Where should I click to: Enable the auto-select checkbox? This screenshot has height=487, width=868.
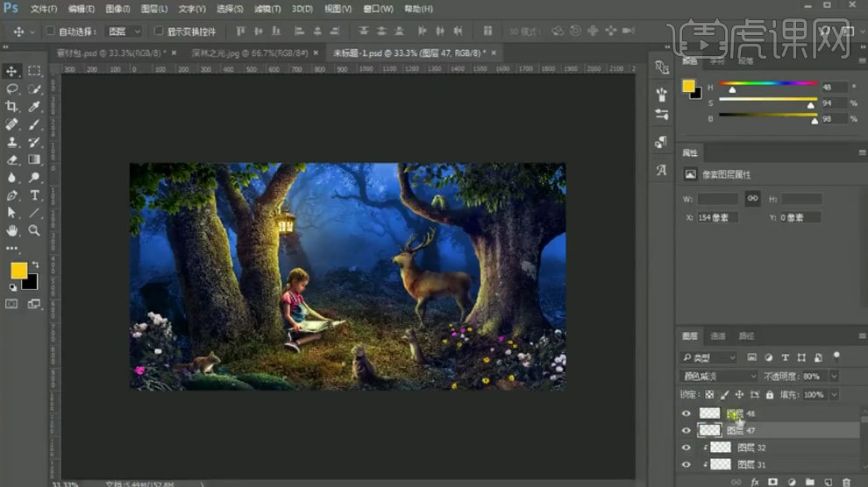(x=50, y=31)
